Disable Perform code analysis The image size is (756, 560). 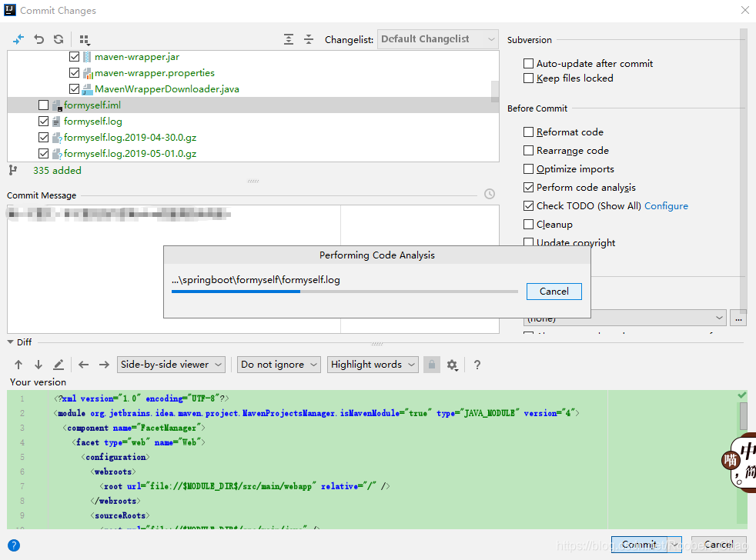(x=528, y=188)
